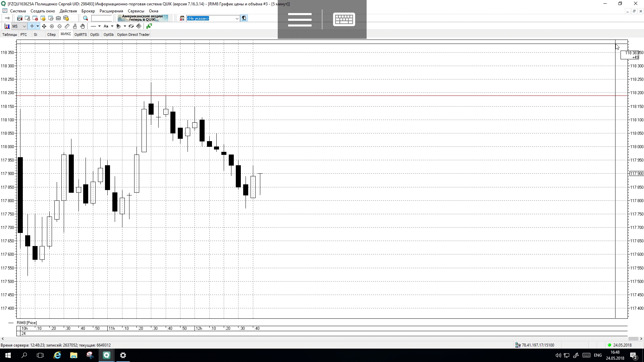
Task: Click the Американские акции banner link
Action: click(x=143, y=18)
